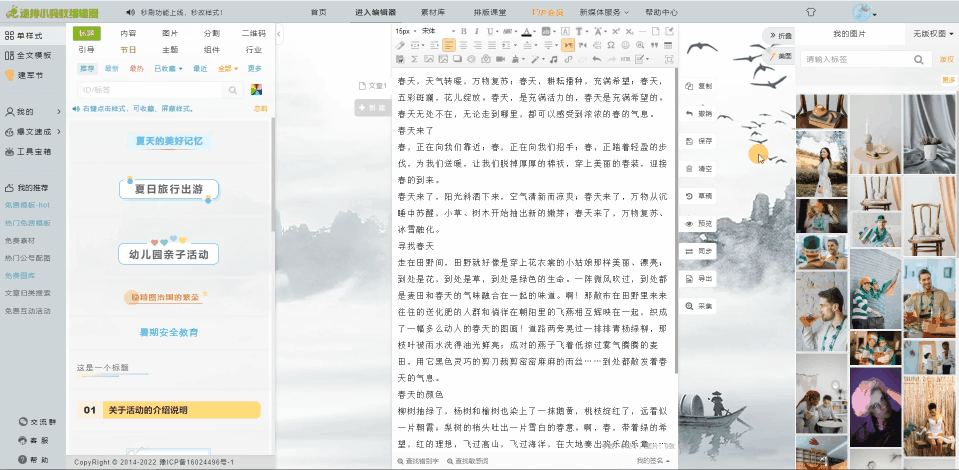The height and width of the screenshot is (470, 959).
Task: Enable left text alignment
Action: click(x=449, y=45)
